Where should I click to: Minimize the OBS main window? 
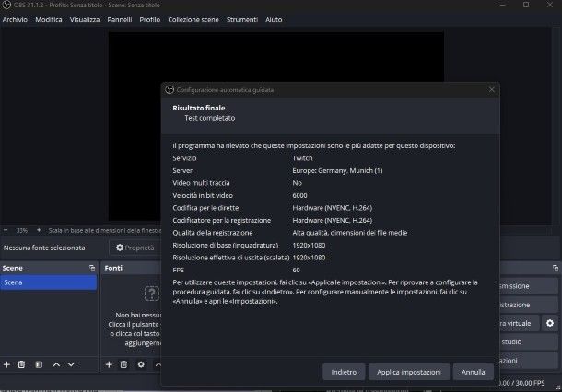[502, 5]
